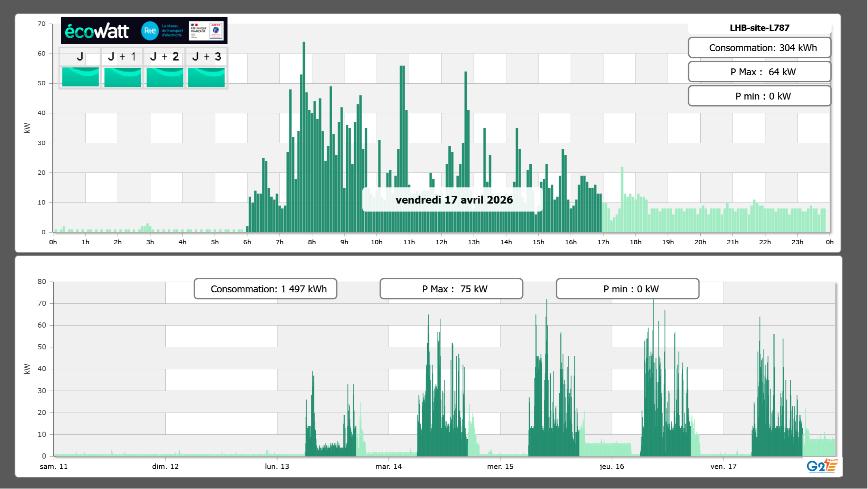The width and height of the screenshot is (868, 489).
Task: Click the République Française ADEME logo
Action: (x=206, y=31)
